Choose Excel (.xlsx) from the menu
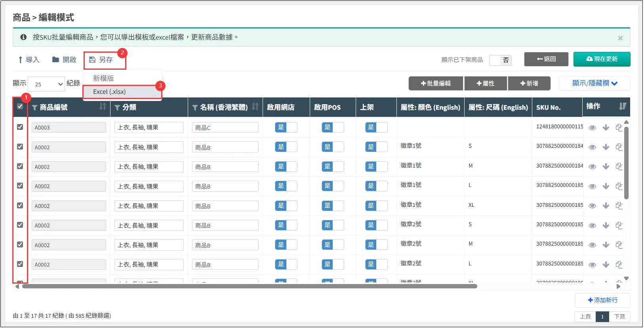This screenshot has width=644, height=328. pyautogui.click(x=110, y=92)
